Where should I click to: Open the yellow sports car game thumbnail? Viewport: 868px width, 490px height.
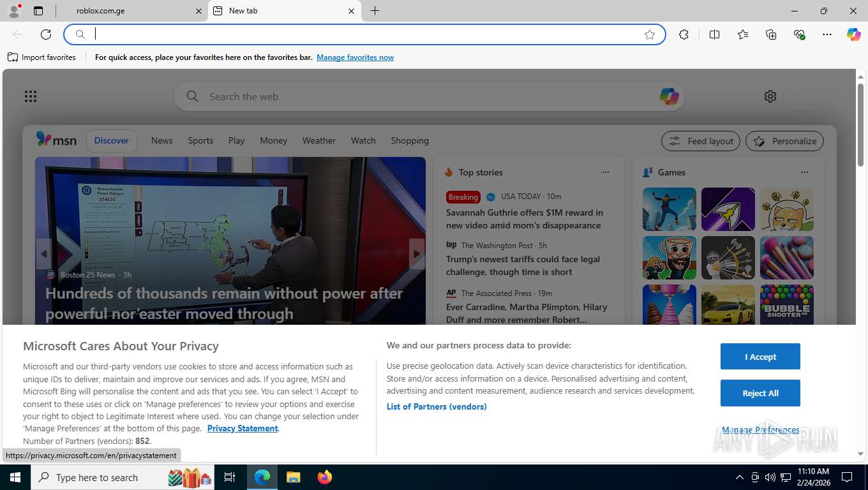tap(728, 305)
